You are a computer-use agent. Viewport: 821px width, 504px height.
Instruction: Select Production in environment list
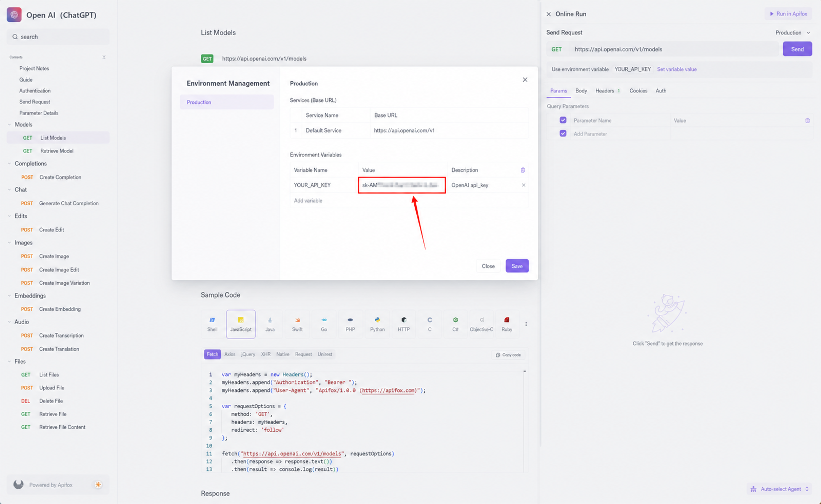point(227,102)
